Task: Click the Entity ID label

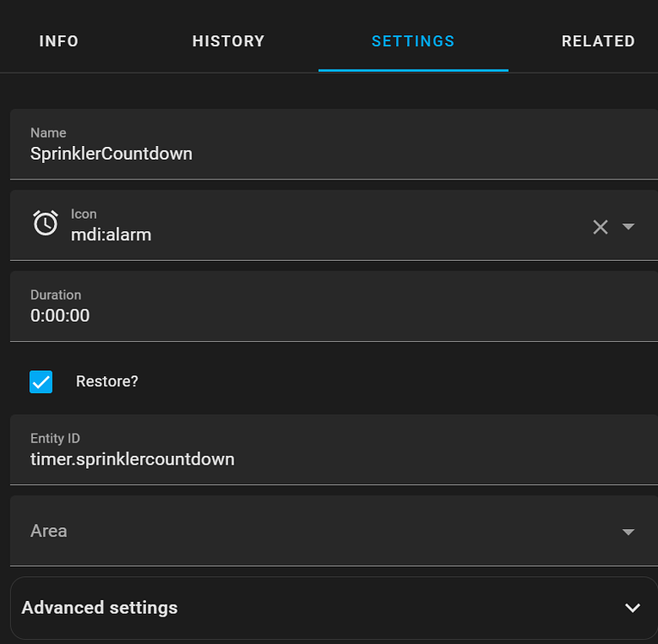Action: coord(55,438)
